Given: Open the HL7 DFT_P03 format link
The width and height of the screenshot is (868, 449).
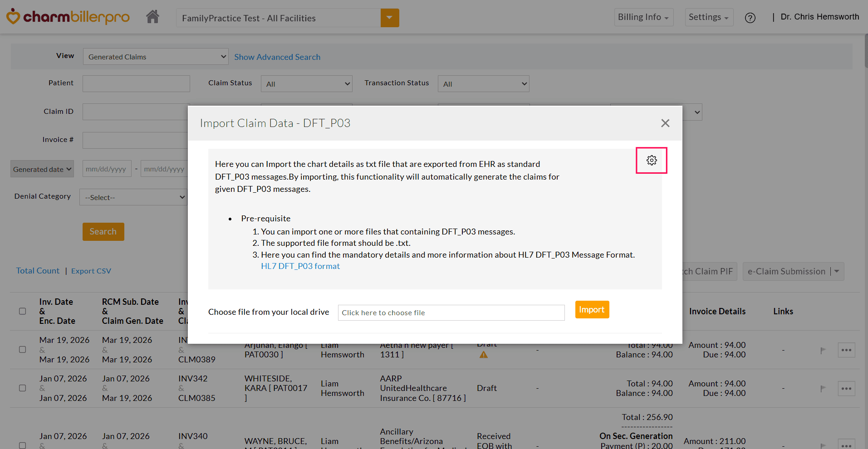Looking at the screenshot, I should click(300, 266).
